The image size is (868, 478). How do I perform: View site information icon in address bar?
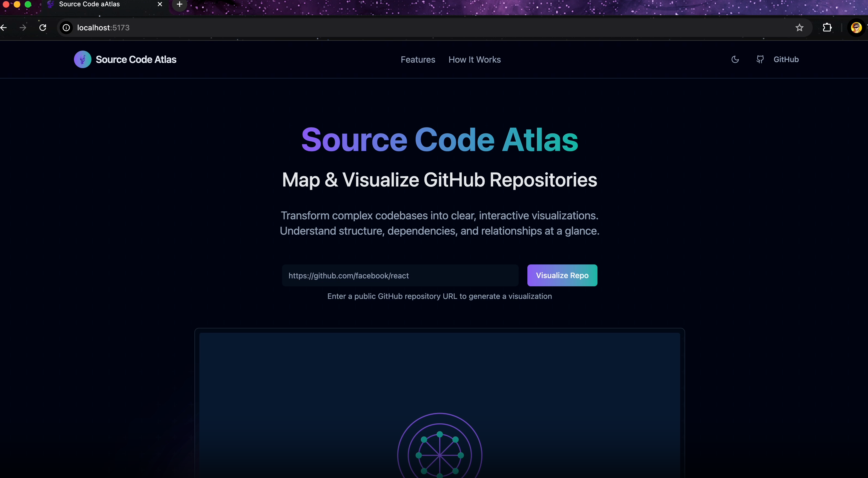pos(66,28)
